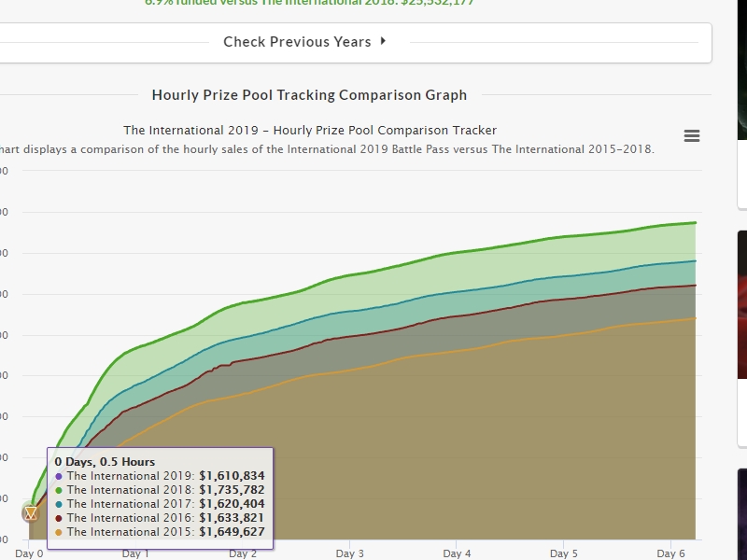Click the orange International 2015 bullet
The height and width of the screenshot is (560, 747).
pyautogui.click(x=59, y=532)
